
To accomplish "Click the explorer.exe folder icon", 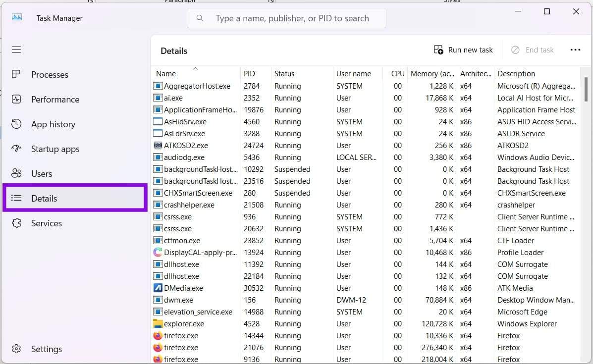I will pyautogui.click(x=158, y=323).
